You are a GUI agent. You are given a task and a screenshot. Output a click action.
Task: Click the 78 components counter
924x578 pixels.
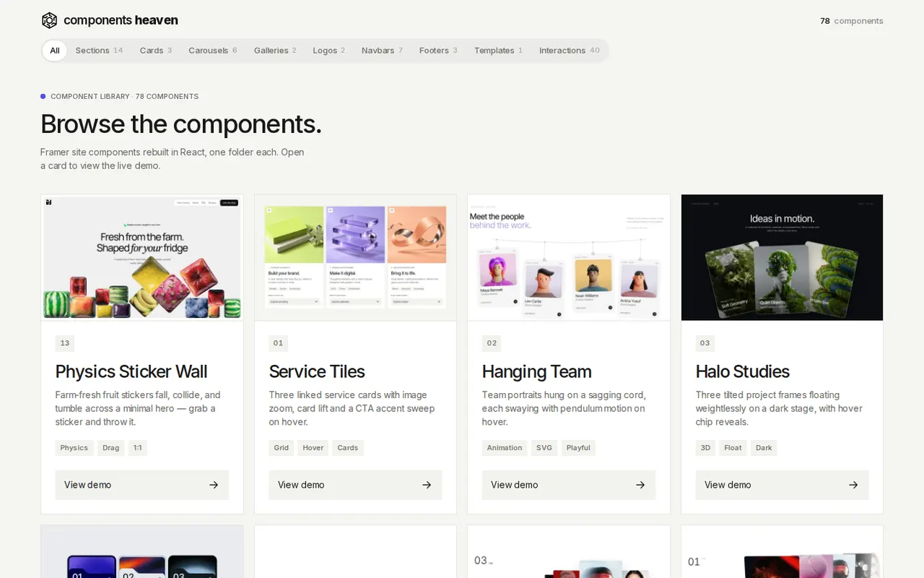(852, 21)
